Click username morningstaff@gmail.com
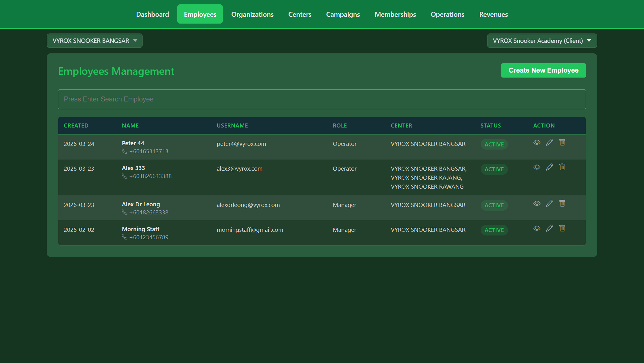Screen dimensions: 644x363 (x=250, y=230)
